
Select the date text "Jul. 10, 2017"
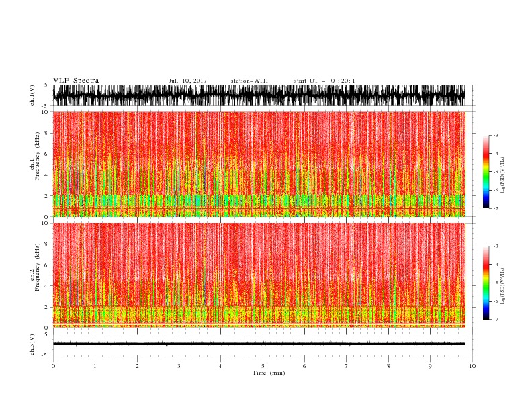187,81
